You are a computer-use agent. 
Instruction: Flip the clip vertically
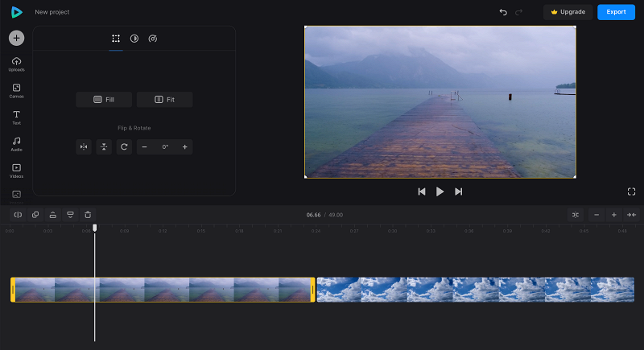[x=104, y=147]
